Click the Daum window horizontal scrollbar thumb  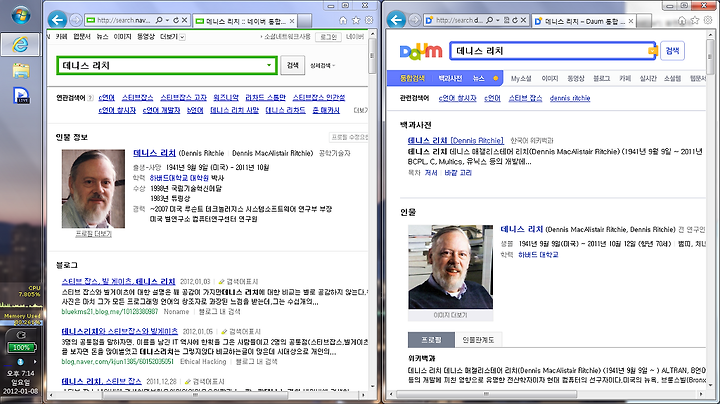(487, 394)
